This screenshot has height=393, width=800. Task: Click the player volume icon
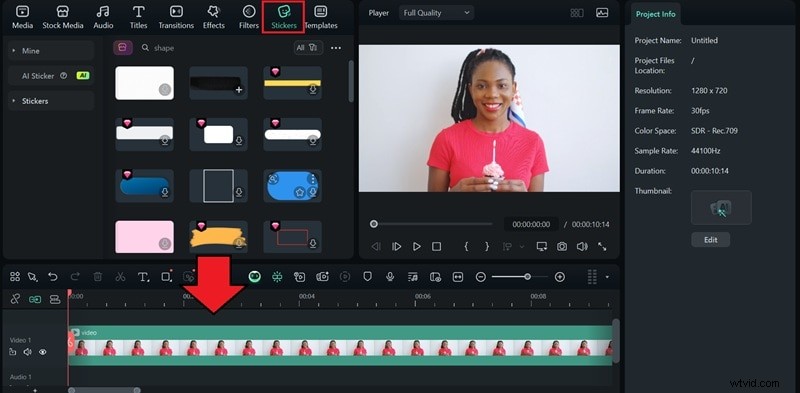582,247
